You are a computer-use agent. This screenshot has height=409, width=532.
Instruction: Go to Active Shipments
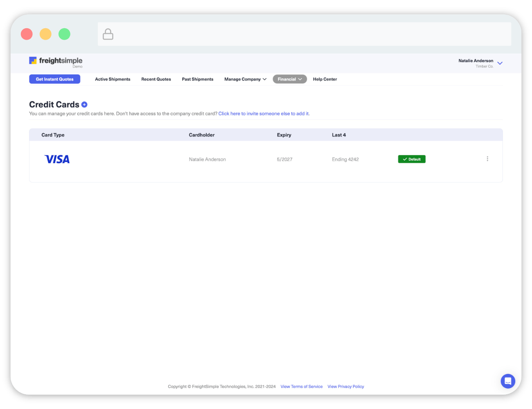point(113,79)
